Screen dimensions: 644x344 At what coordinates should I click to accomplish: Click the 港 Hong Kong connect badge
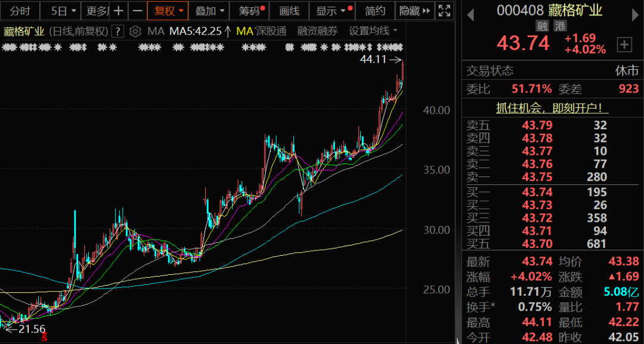pos(559,26)
